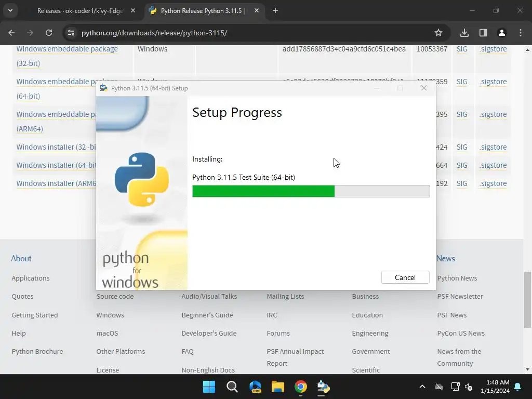Open Microsoft Edge PRE from taskbar
Image resolution: width=532 pixels, height=399 pixels.
tap(255, 387)
